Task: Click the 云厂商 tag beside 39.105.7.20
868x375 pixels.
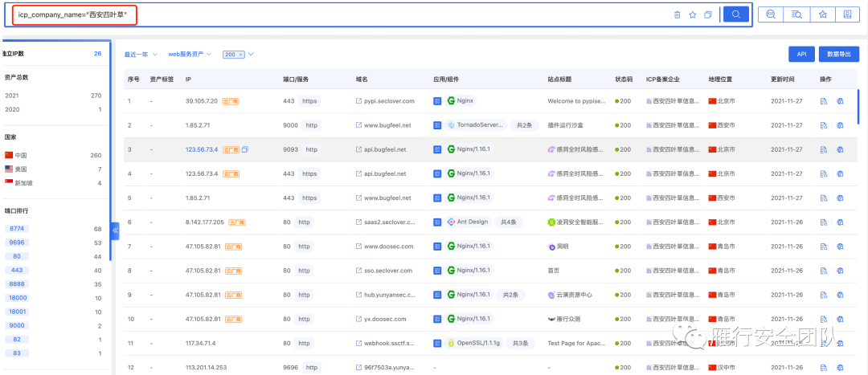Action: click(231, 101)
